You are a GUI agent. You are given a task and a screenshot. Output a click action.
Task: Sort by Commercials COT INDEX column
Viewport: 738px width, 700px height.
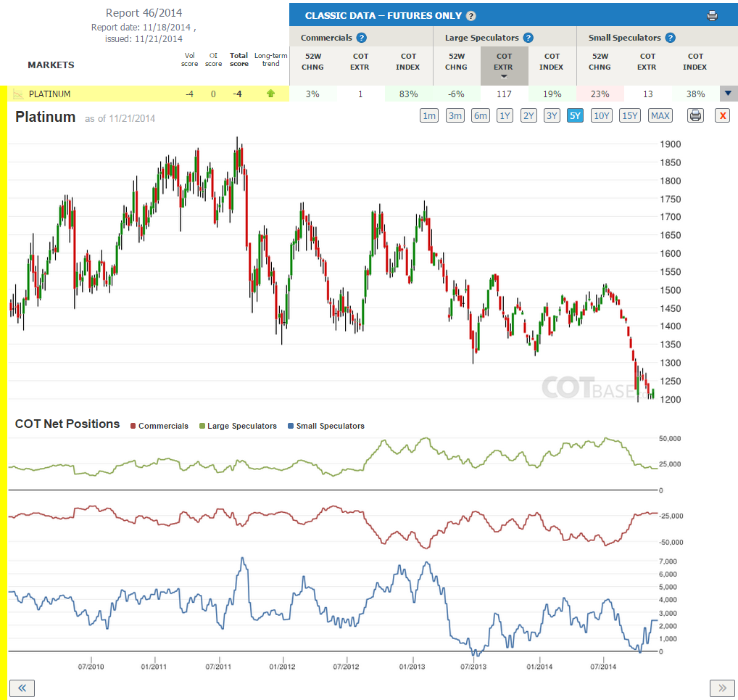(x=408, y=62)
